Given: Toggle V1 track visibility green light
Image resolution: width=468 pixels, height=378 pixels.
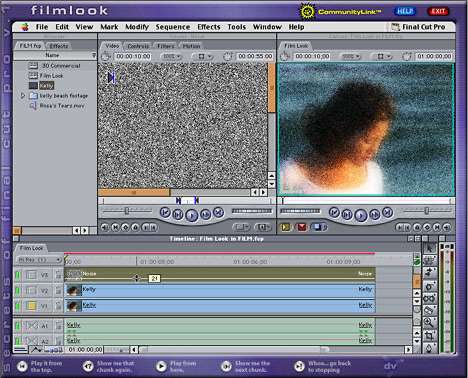Looking at the screenshot, I should click(18, 306).
